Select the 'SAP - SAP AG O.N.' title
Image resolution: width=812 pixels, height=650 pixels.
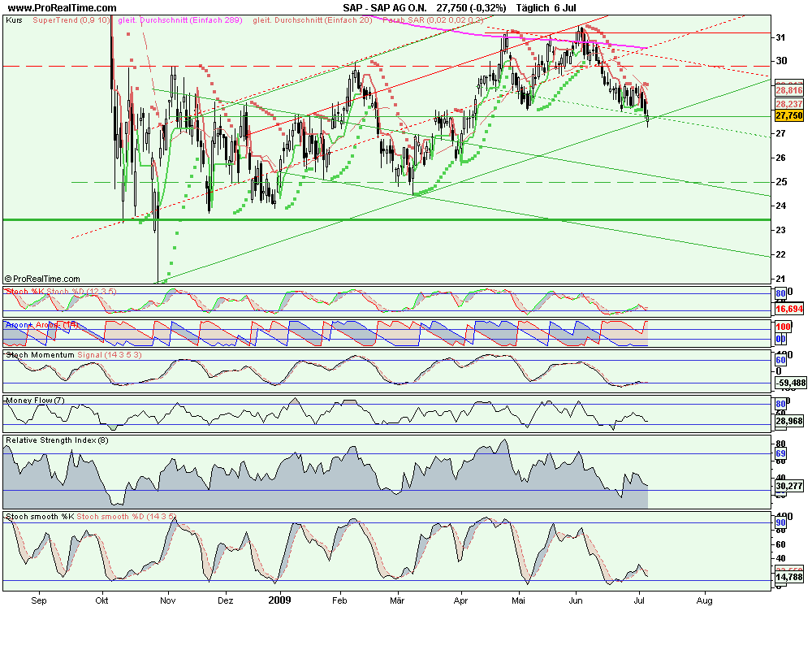click(x=385, y=8)
